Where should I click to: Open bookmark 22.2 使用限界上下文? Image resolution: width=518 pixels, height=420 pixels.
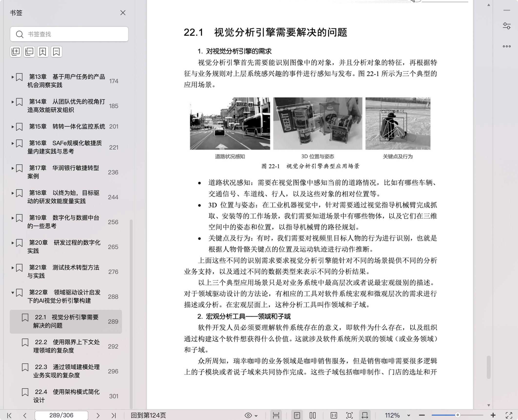67,346
